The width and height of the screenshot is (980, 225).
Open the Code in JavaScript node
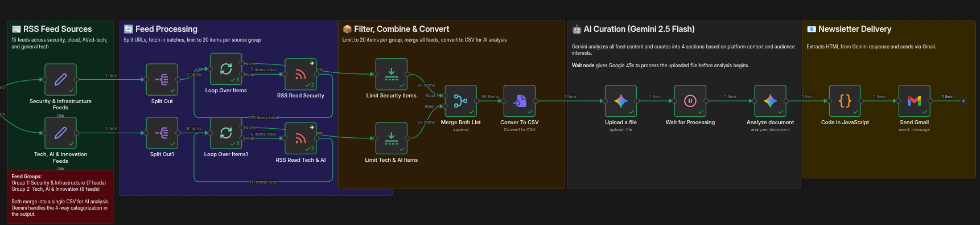[845, 101]
